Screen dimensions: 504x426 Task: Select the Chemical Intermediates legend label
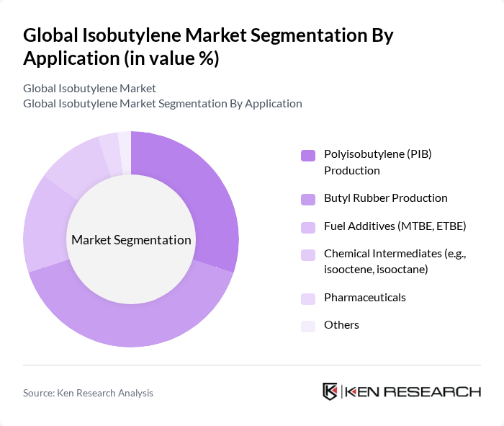(395, 261)
